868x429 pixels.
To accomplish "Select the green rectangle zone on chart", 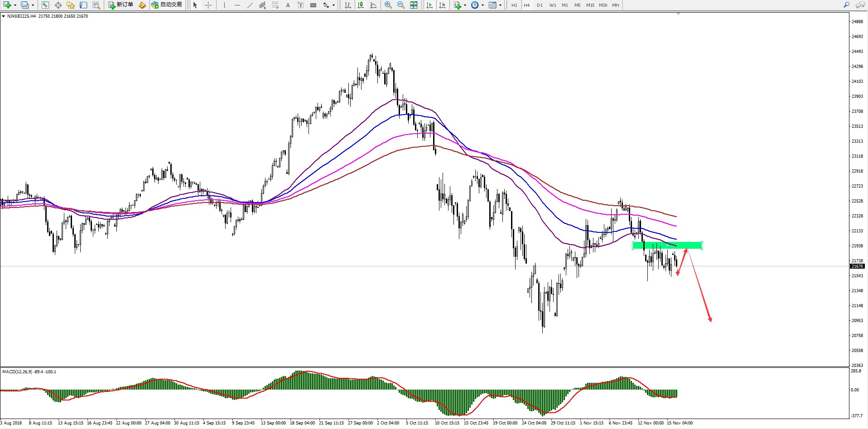I will coord(667,246).
